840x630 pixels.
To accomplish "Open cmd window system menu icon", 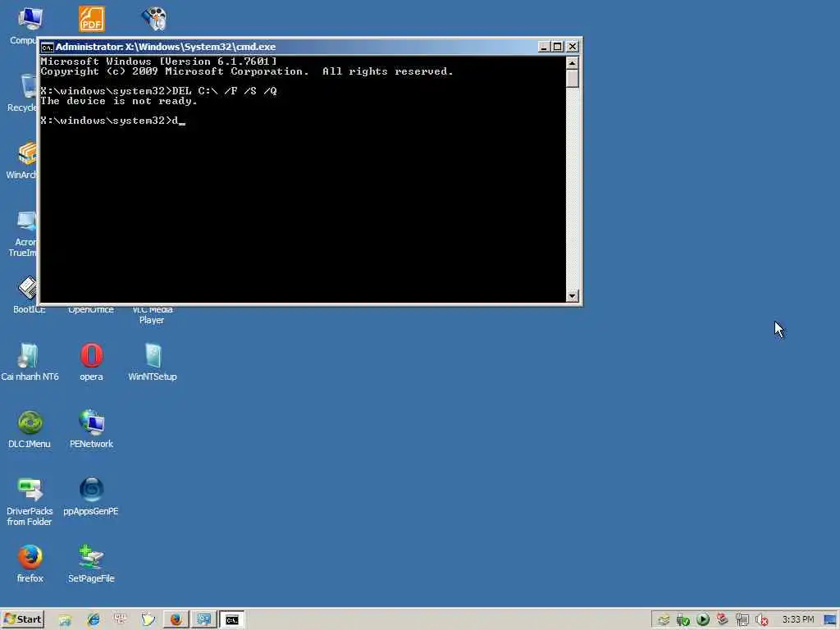I will [x=47, y=47].
